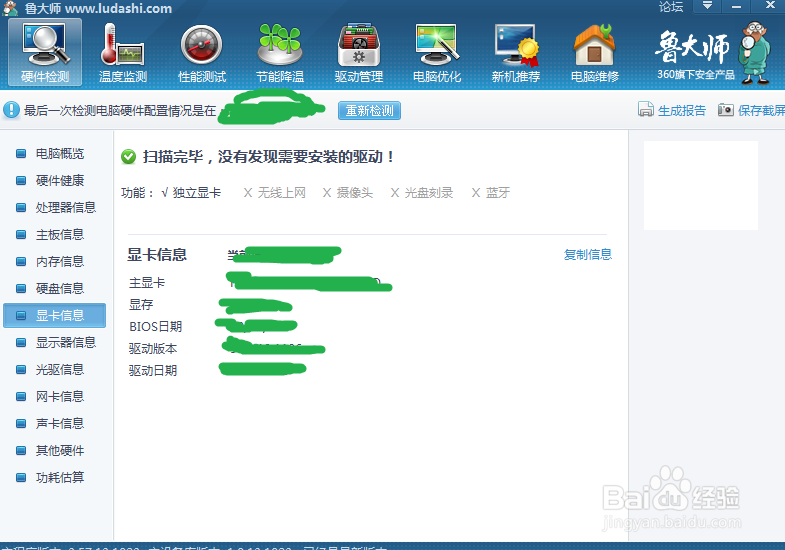Open 性能测试 gauge icon
The image size is (785, 550).
pos(202,53)
